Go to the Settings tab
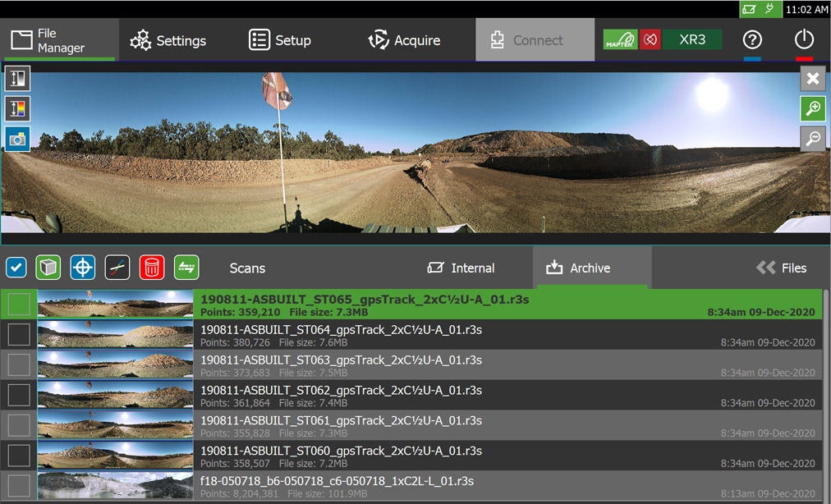Viewport: 831px width, 504px height. pyautogui.click(x=168, y=40)
